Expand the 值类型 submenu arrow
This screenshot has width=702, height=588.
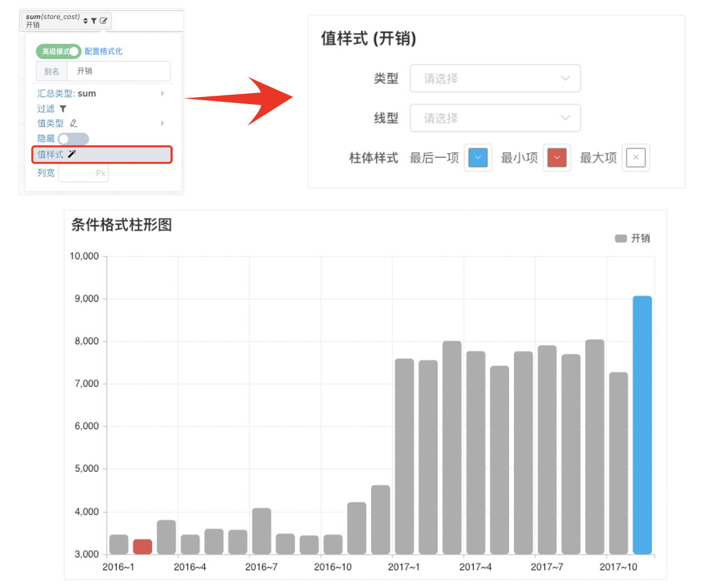(x=163, y=123)
